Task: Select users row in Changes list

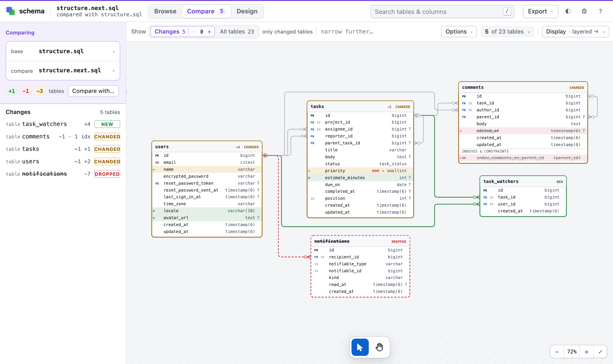Action: [x=63, y=161]
